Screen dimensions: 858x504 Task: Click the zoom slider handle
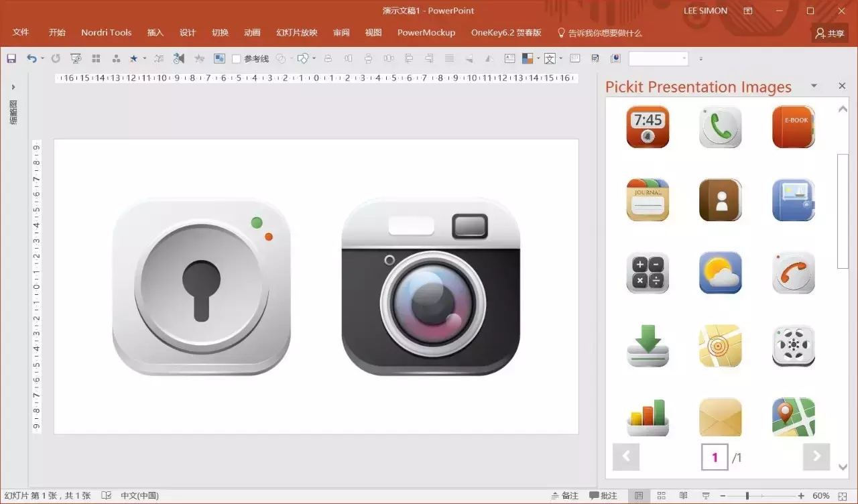(748, 496)
